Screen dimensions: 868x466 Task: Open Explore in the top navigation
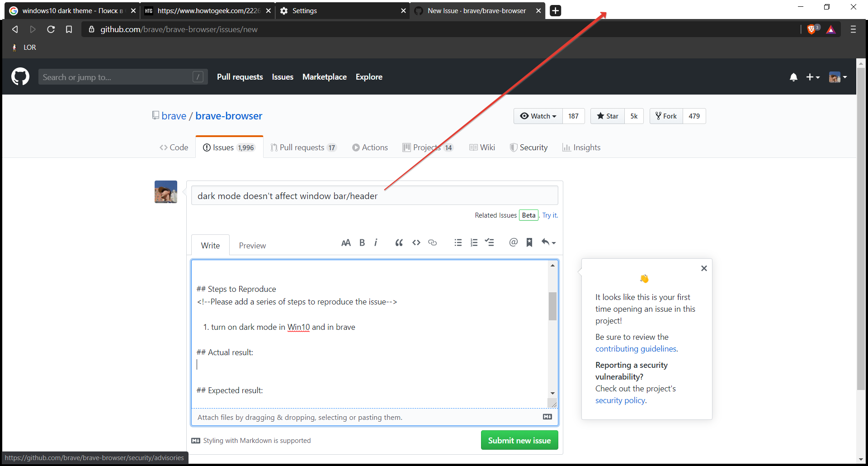pyautogui.click(x=369, y=77)
